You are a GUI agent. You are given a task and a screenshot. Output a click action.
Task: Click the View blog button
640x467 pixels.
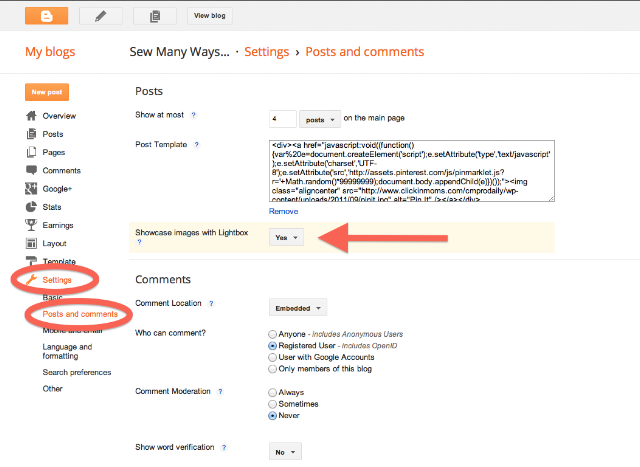210,16
